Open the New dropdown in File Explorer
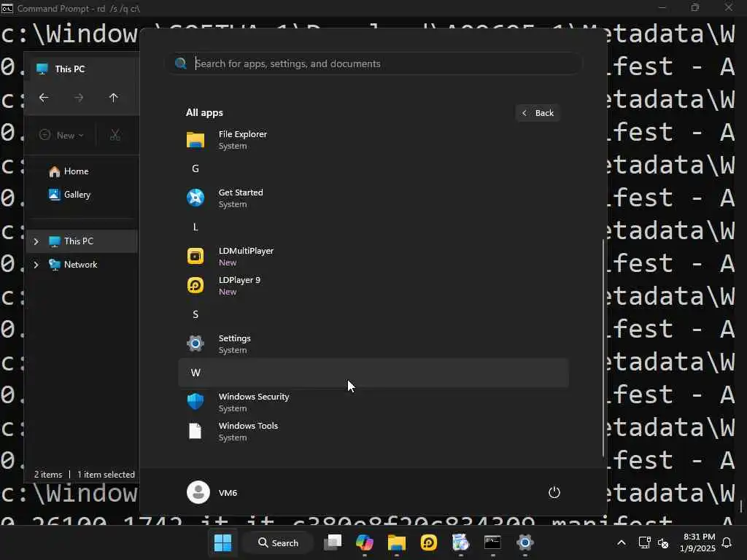Image resolution: width=747 pixels, height=560 pixels. tap(61, 135)
